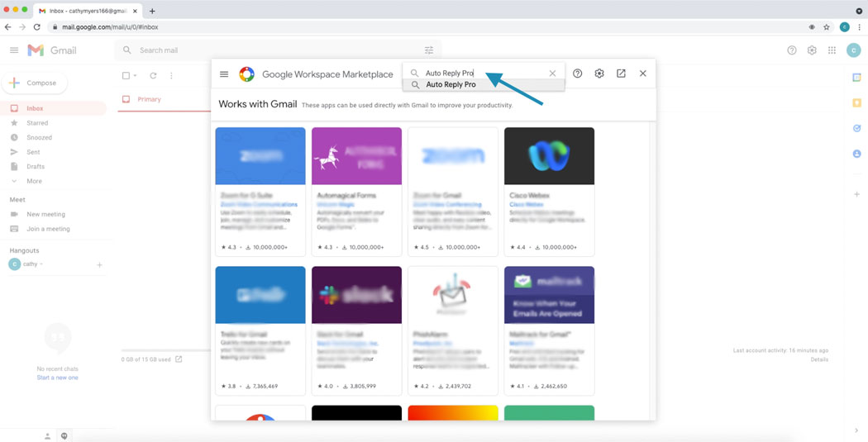Open Slack for Gmail app card
This screenshot has height=442, width=868.
coord(356,330)
